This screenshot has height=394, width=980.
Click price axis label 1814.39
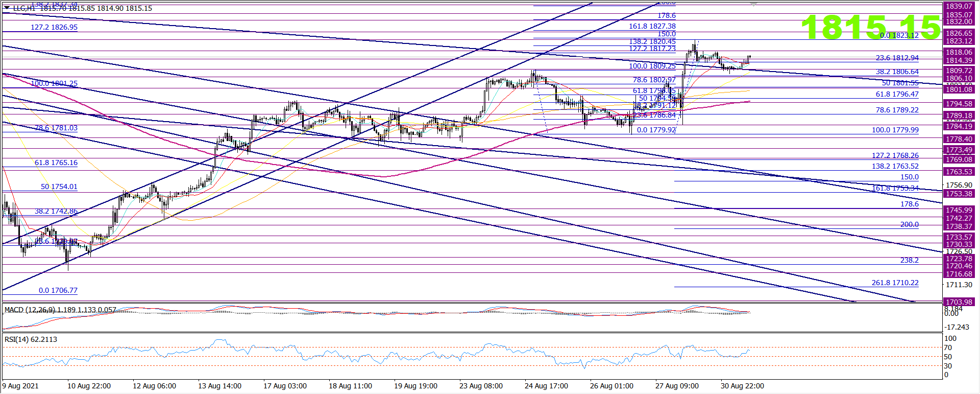[x=959, y=60]
